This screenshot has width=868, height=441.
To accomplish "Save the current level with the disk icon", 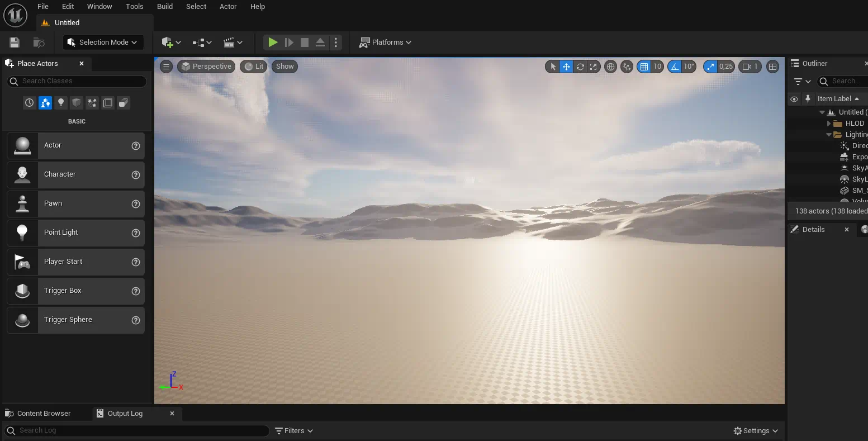I will click(x=15, y=42).
